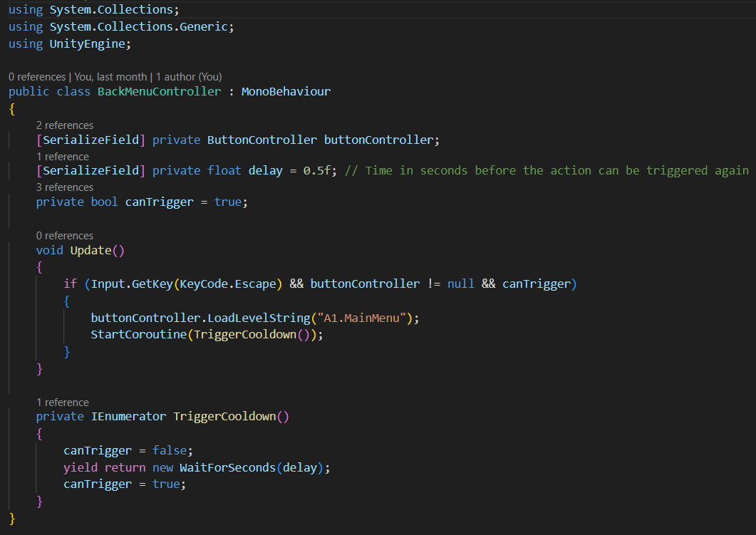Select the MonoBehaviour base class identifier

coord(286,92)
